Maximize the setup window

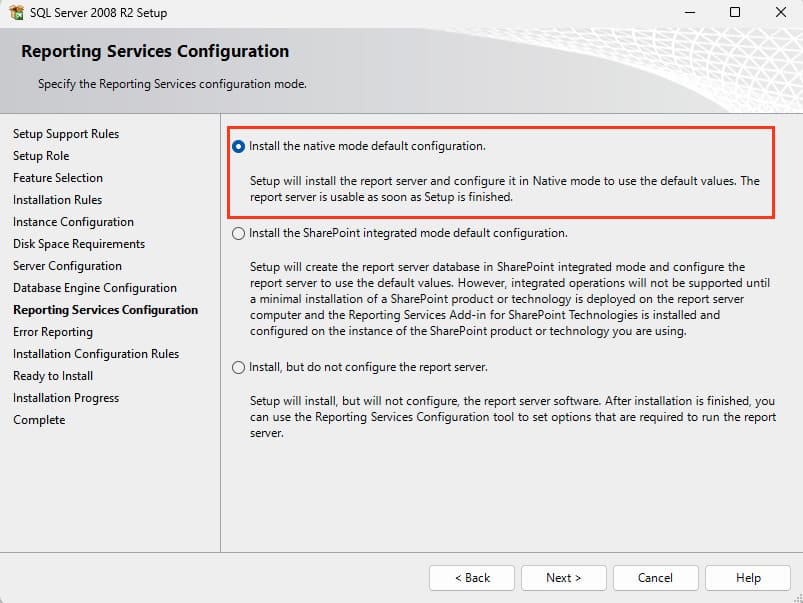tap(735, 13)
